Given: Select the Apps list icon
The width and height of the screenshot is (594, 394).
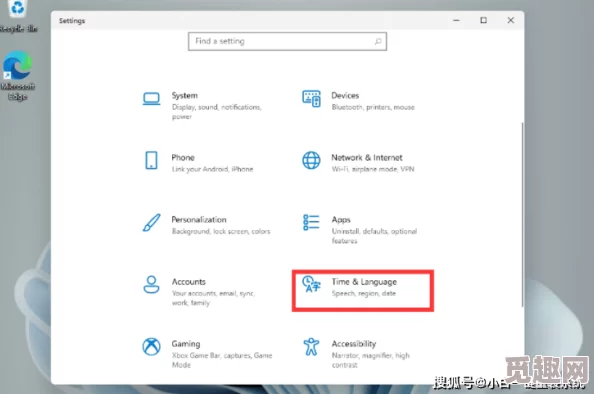Looking at the screenshot, I should coord(311,222).
